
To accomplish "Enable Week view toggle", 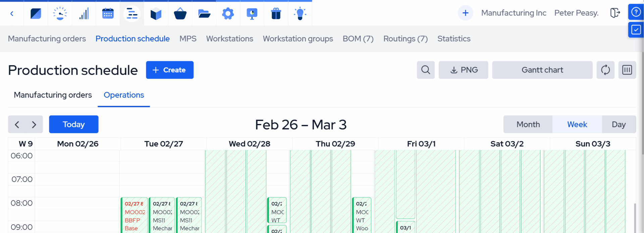I will click(x=577, y=124).
